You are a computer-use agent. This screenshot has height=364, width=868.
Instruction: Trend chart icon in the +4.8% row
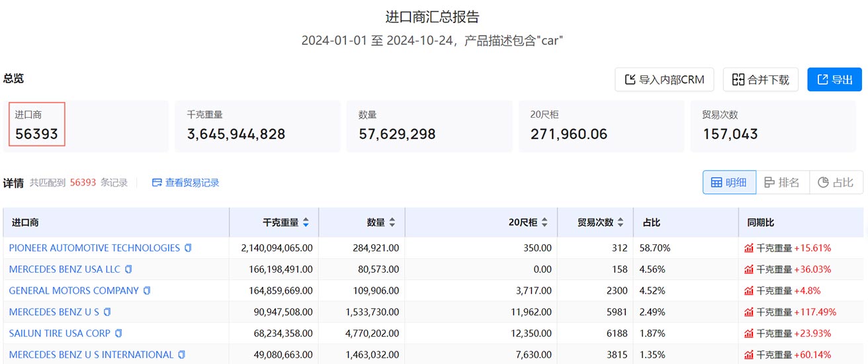click(x=749, y=291)
